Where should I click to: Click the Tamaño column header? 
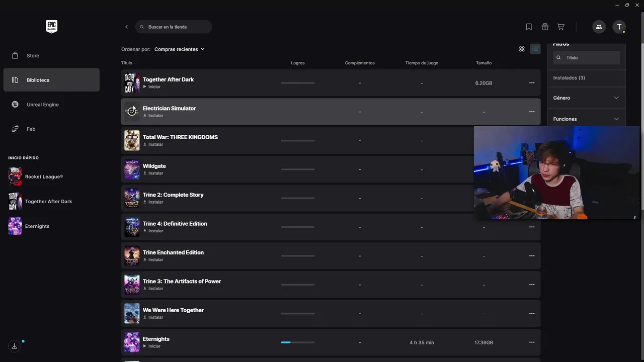484,63
